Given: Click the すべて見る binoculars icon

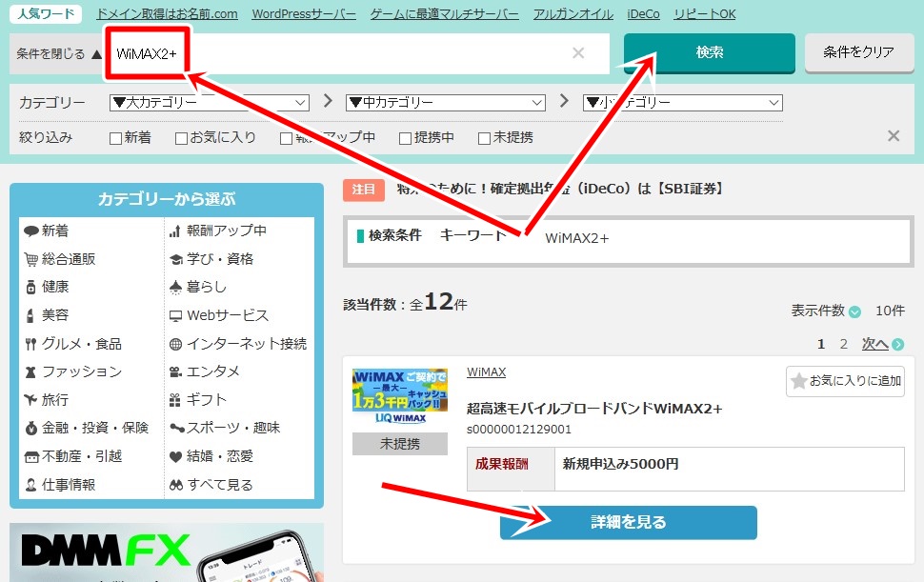Looking at the screenshot, I should tap(176, 485).
